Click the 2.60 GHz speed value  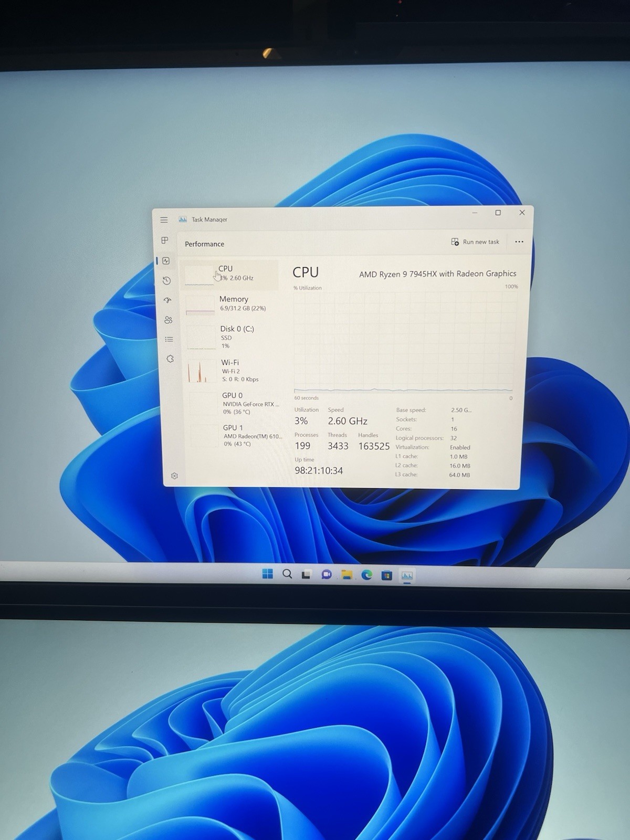tap(348, 421)
